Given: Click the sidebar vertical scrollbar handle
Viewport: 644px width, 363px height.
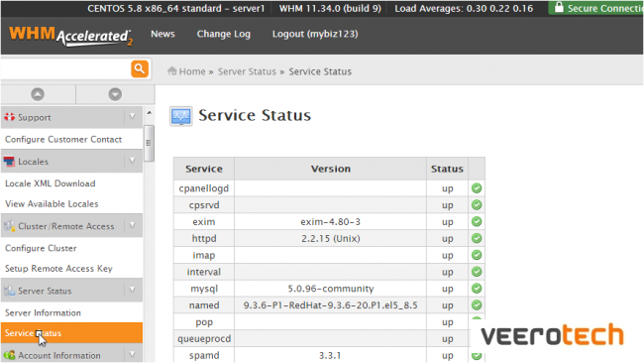Looking at the screenshot, I should (149, 143).
